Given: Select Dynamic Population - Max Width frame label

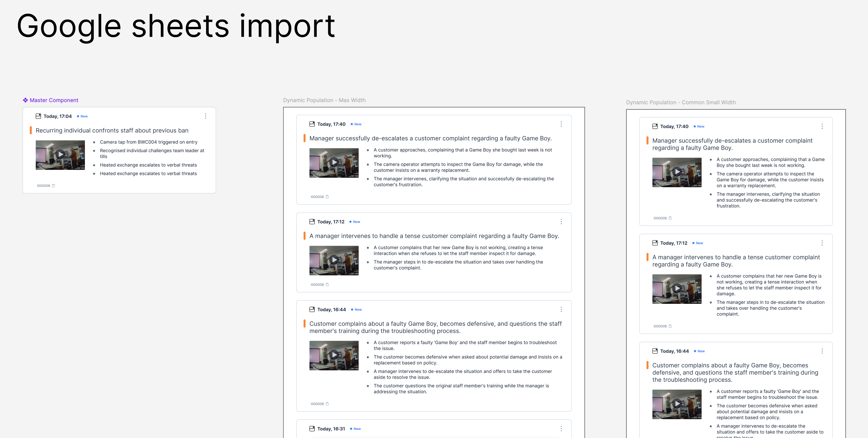Looking at the screenshot, I should pyautogui.click(x=324, y=100).
